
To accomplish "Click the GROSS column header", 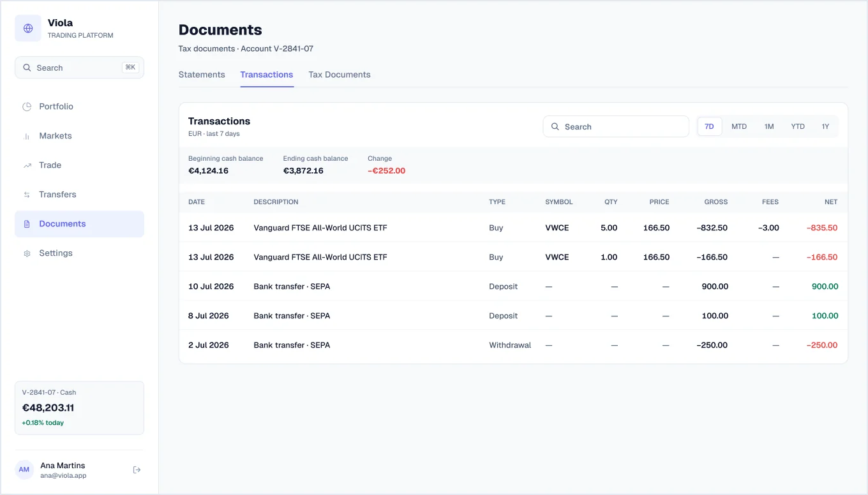I will pyautogui.click(x=716, y=202).
